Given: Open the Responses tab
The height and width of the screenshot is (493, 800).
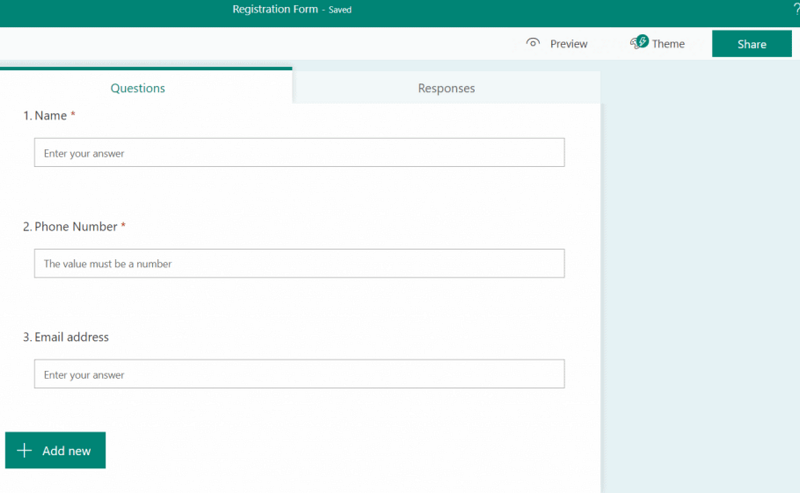Looking at the screenshot, I should coord(446,88).
